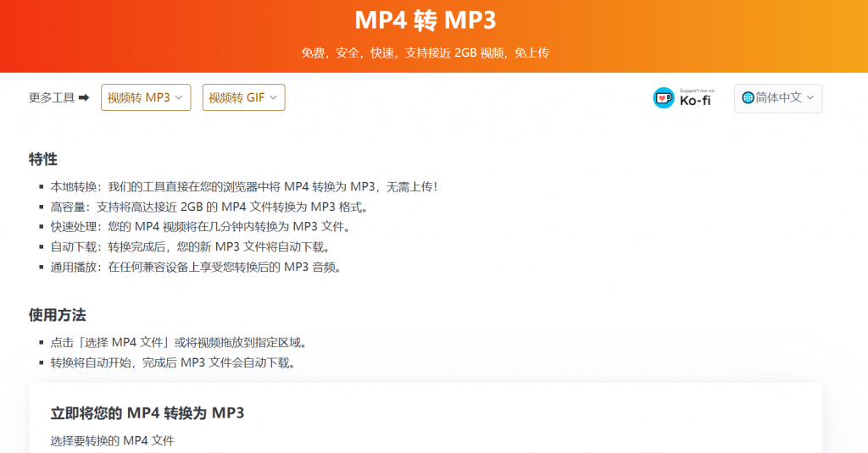Viewport: 868px width, 453px height.
Task: Click the 通用播放 feature bullet text
Action: [195, 267]
